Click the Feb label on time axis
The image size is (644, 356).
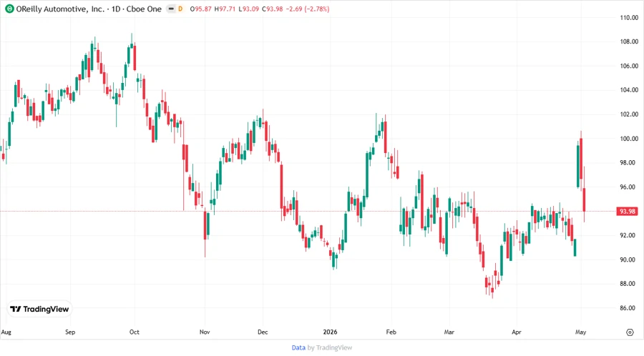point(391,332)
